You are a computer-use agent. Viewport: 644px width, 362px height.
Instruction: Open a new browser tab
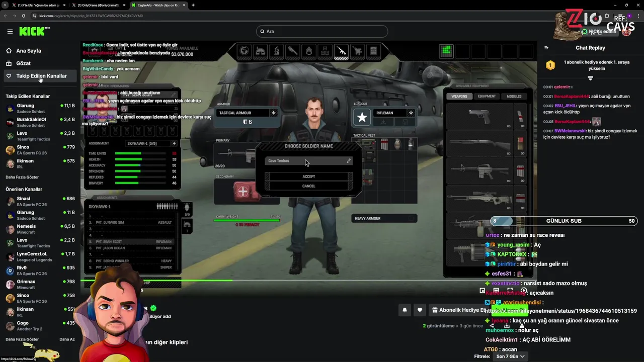point(193,5)
